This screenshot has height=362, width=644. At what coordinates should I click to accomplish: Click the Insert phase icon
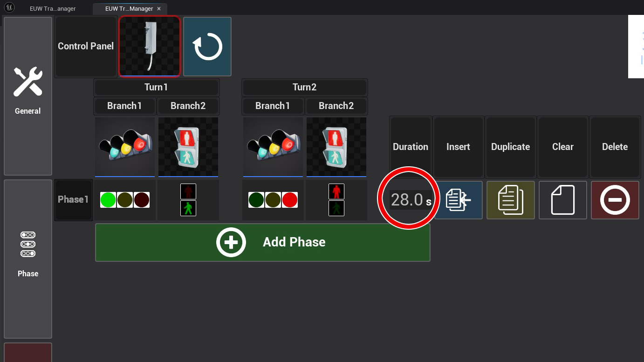point(458,200)
